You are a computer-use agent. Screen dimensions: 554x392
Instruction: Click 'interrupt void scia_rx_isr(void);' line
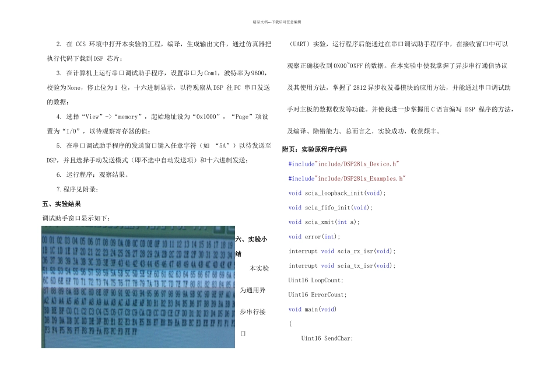tap(342, 251)
